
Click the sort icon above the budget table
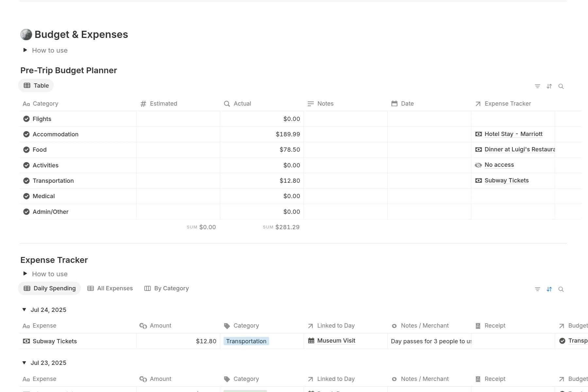coord(549,86)
